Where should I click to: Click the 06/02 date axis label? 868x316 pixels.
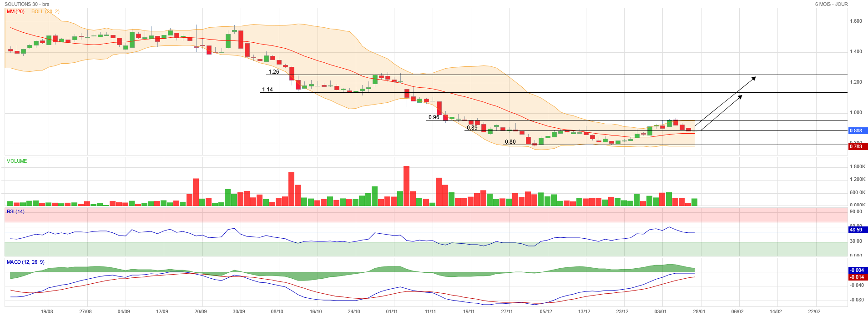tap(737, 311)
